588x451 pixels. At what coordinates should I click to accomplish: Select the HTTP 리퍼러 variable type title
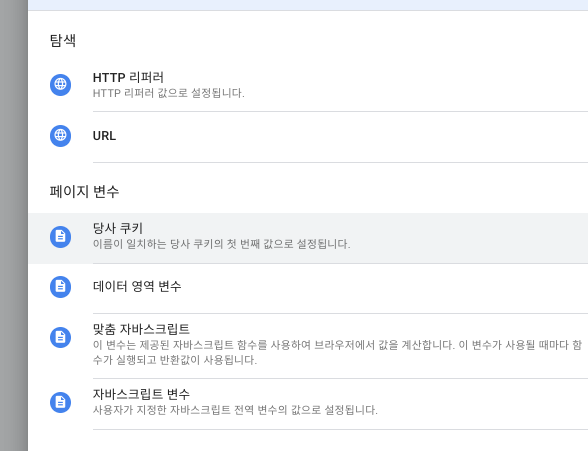[x=128, y=78]
